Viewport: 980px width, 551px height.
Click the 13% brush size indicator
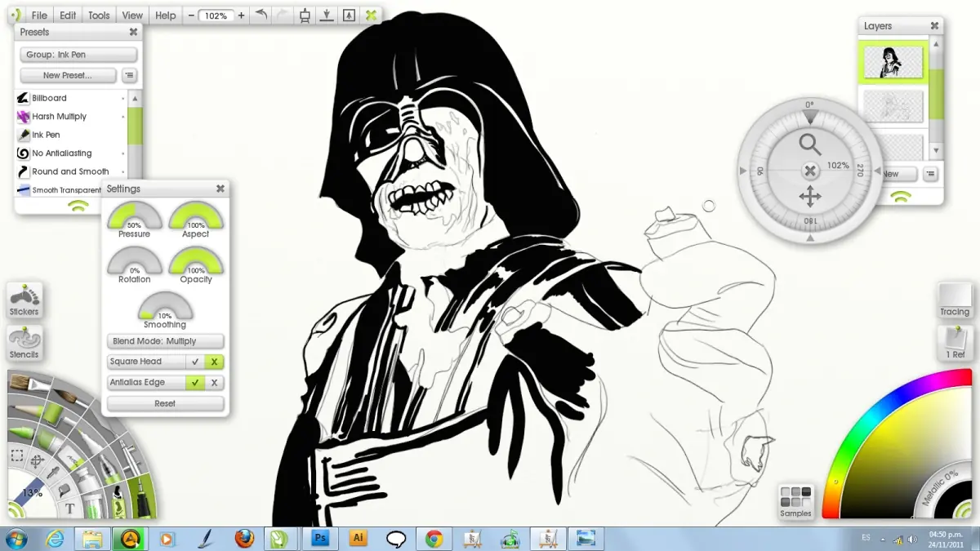tap(31, 492)
